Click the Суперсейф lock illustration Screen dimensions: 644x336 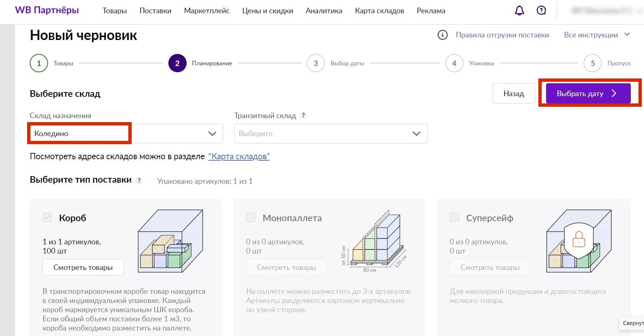(x=579, y=241)
